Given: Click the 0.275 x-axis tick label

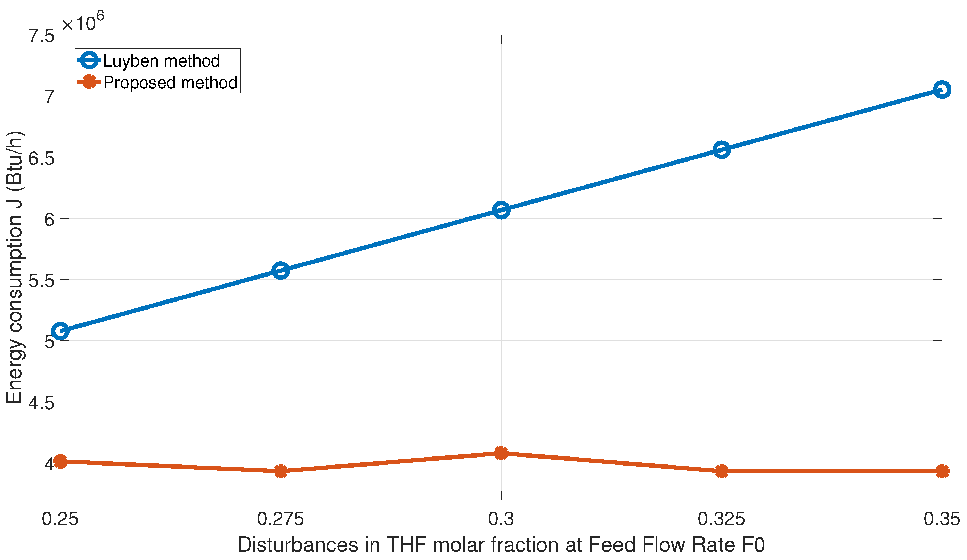Looking at the screenshot, I should click(x=281, y=519).
